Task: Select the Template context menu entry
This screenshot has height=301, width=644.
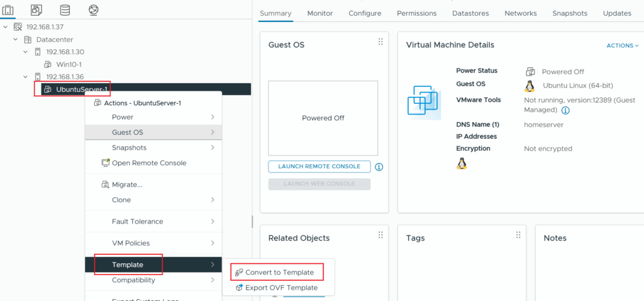Action: pos(153,265)
